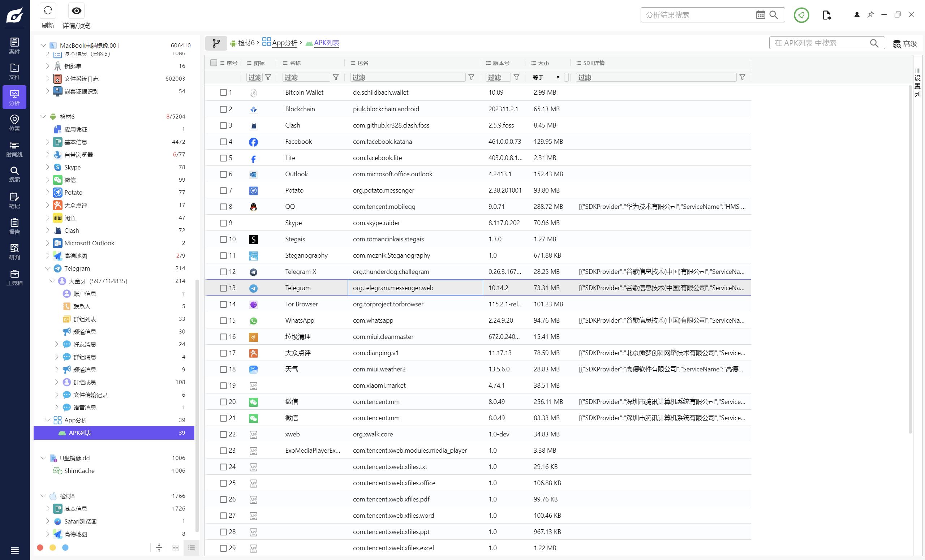Click the branch tree icon beside breadcrumb

(x=216, y=43)
